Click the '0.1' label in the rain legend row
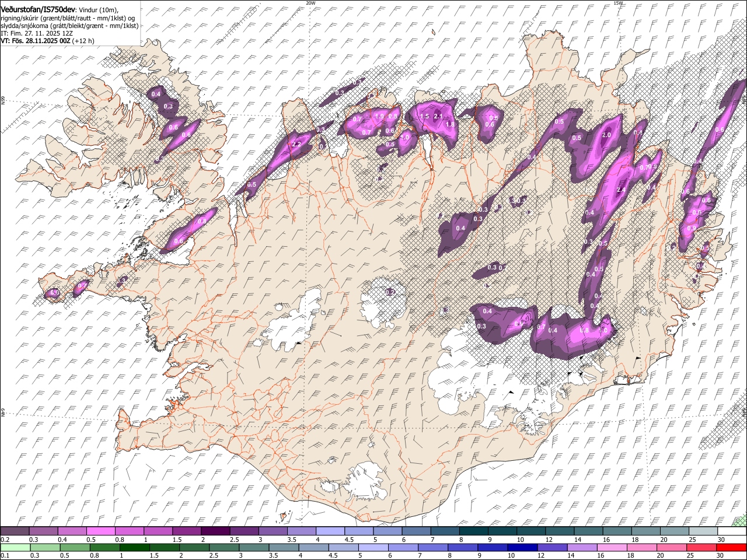747x560 pixels. point(5,556)
